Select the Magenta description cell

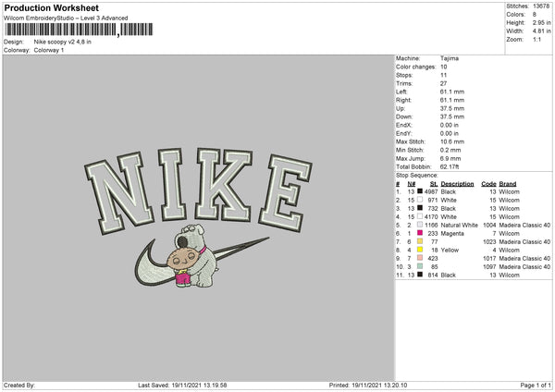point(452,234)
